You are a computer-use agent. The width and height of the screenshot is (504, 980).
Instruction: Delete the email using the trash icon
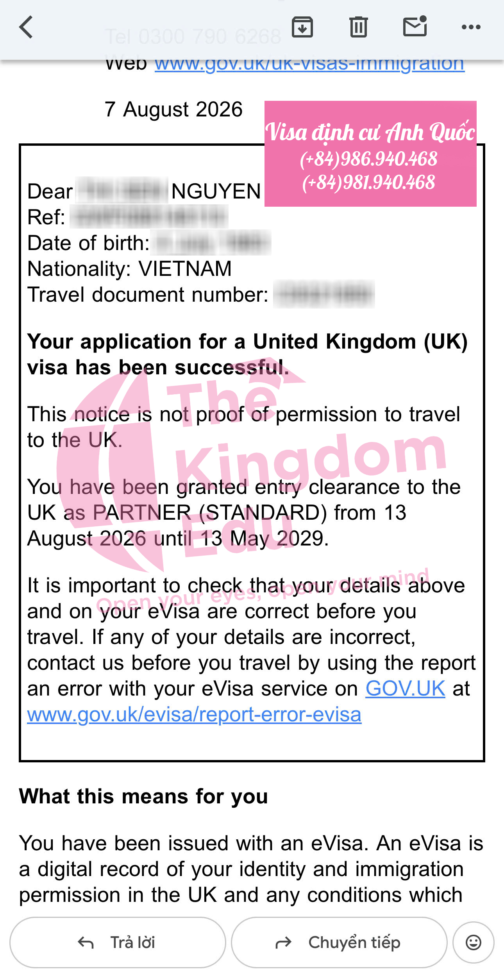358,27
